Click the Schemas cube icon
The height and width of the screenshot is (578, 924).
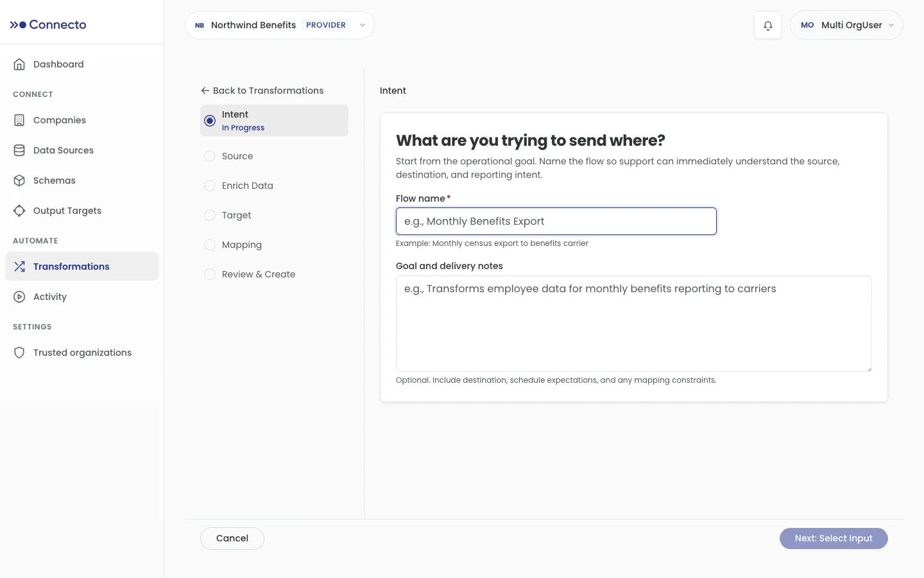point(19,180)
